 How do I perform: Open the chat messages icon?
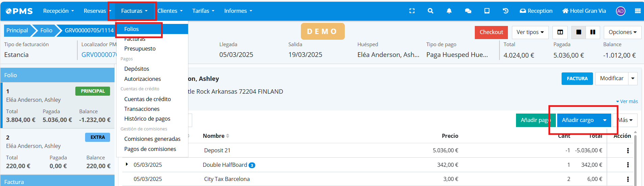(468, 11)
